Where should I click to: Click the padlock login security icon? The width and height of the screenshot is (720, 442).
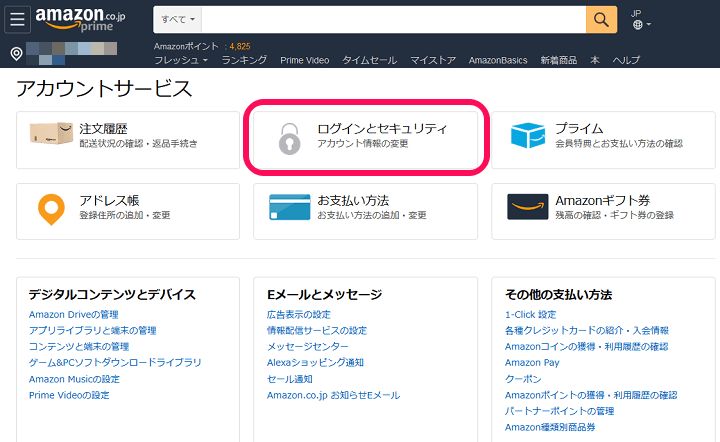[290, 139]
